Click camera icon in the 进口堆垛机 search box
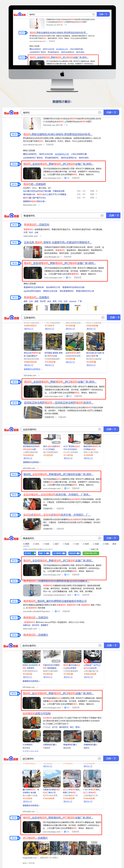The width and height of the screenshot is (124, 868). tap(99, 758)
